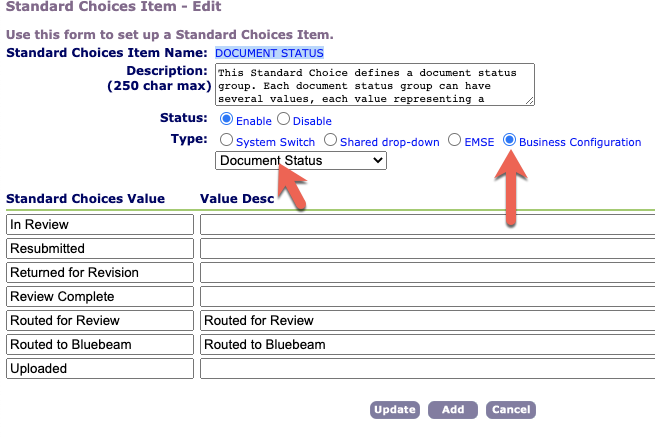655x437 pixels.
Task: Open the Document Status dropdown
Action: pyautogui.click(x=300, y=160)
